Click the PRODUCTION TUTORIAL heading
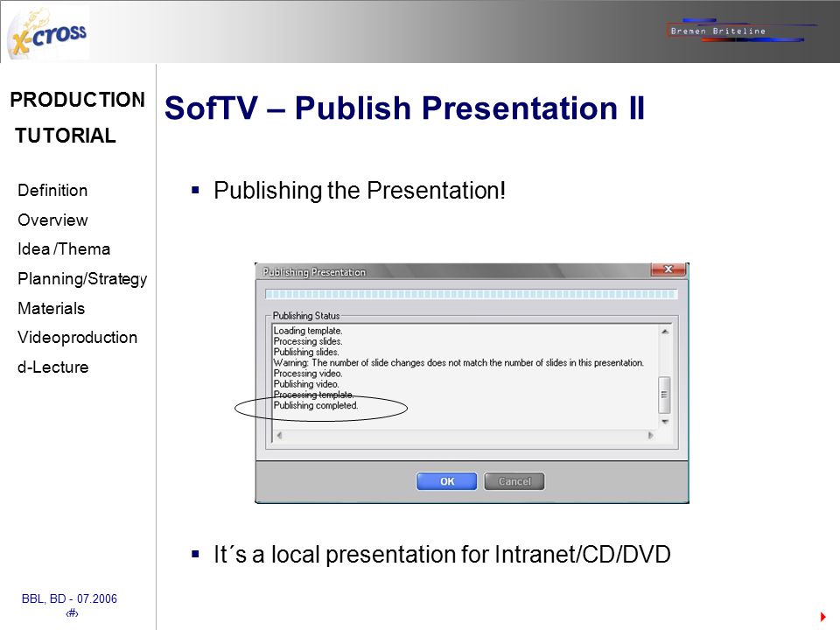The height and width of the screenshot is (630, 840). pyautogui.click(x=77, y=117)
